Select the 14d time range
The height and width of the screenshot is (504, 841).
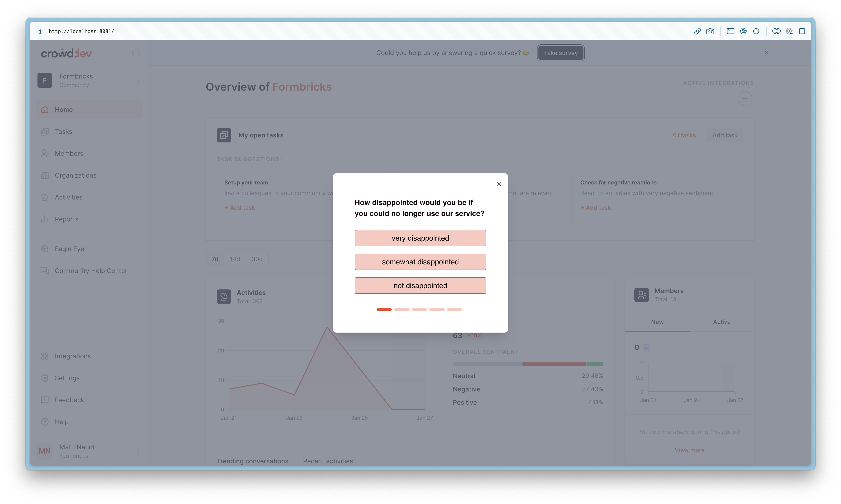click(235, 259)
